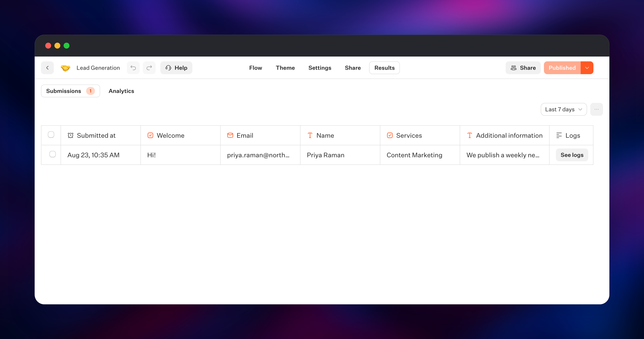Open Help with the headset button
Viewport: 644px width, 339px height.
(x=176, y=68)
